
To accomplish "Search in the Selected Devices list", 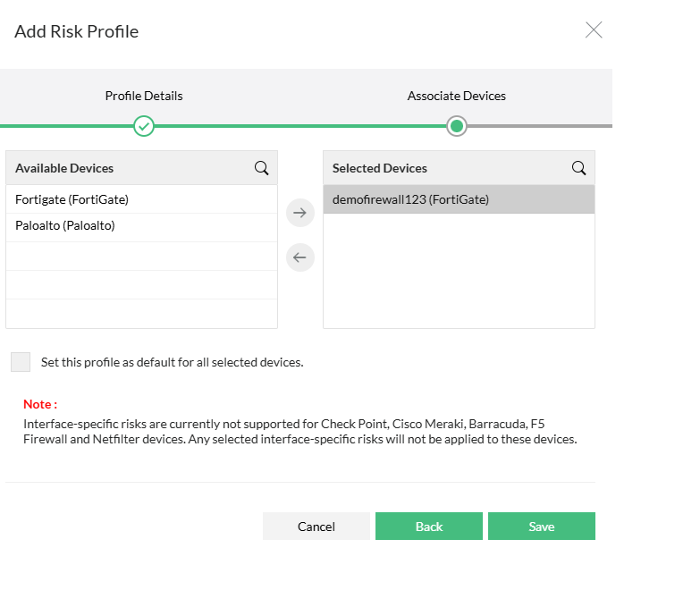I will coord(579,168).
